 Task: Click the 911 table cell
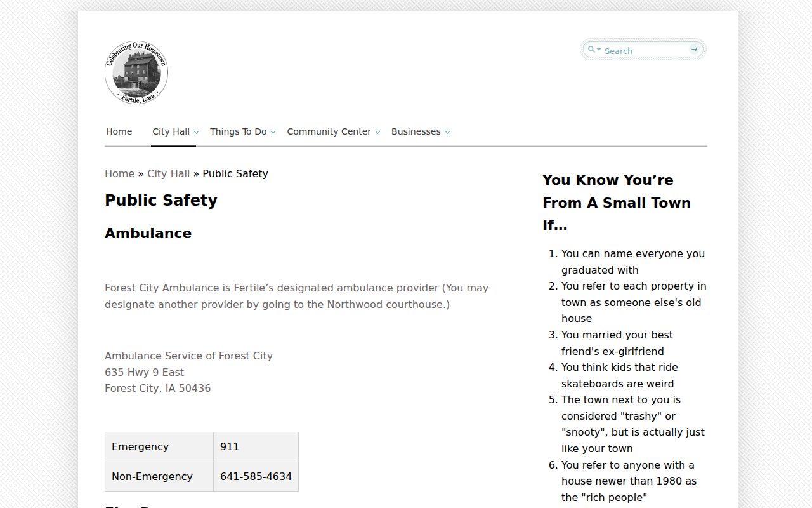(256, 447)
